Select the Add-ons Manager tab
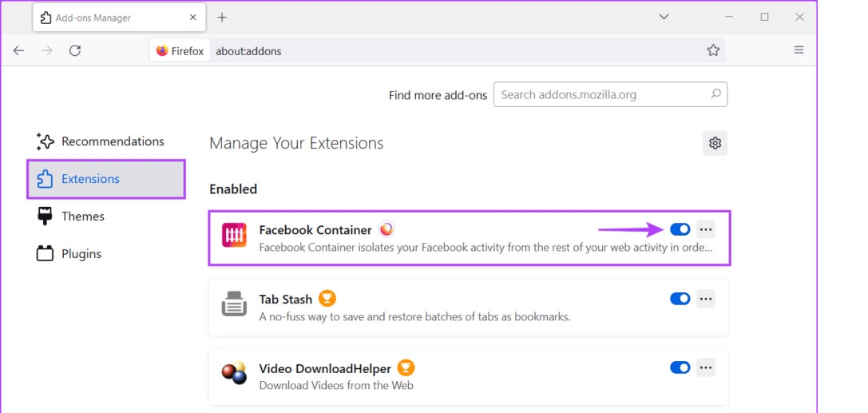The image size is (868, 413). (118, 17)
